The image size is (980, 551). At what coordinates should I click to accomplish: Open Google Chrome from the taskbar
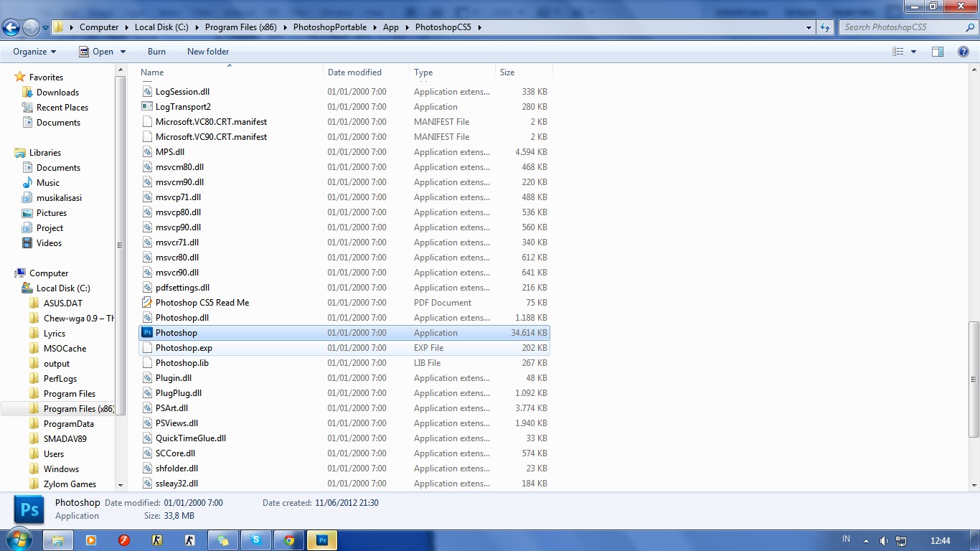[x=289, y=540]
